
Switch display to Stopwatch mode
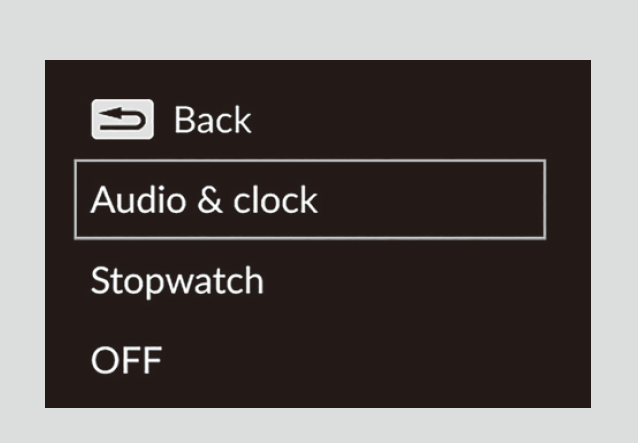(177, 281)
